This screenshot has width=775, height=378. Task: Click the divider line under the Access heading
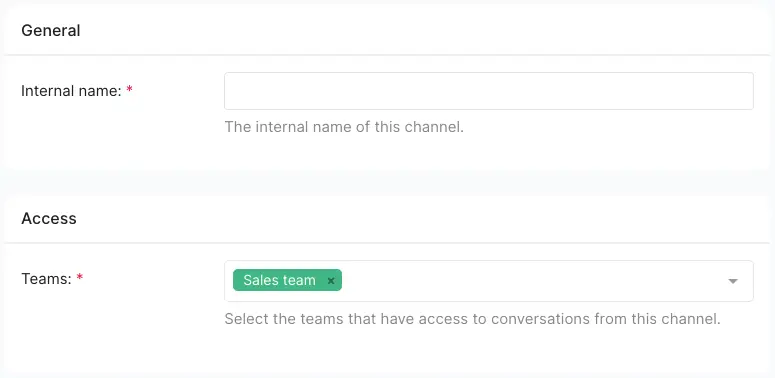pos(388,243)
